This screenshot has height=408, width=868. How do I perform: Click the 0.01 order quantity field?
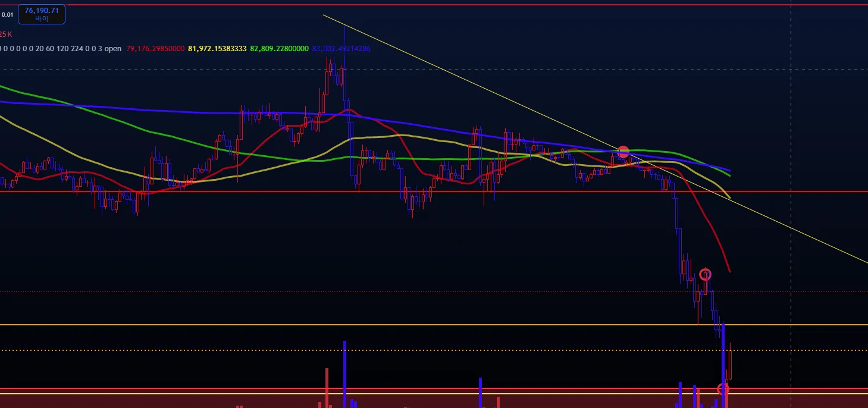(7, 14)
